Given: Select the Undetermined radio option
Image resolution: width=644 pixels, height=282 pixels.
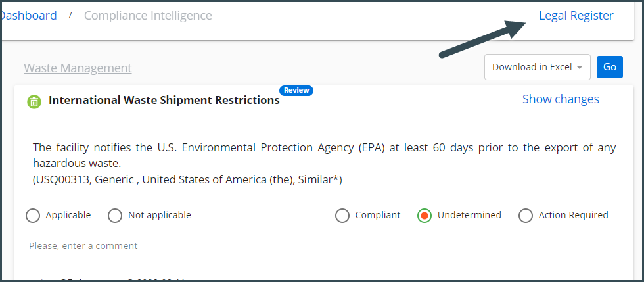Looking at the screenshot, I should click(x=425, y=216).
